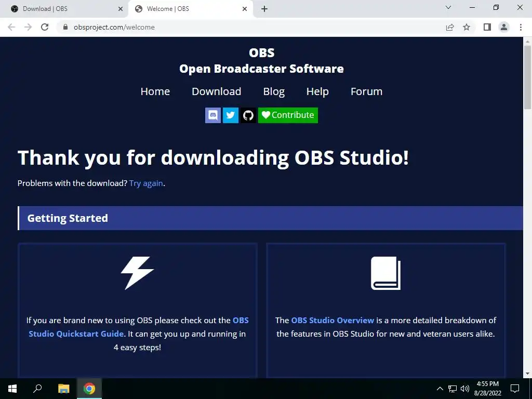Open the OBS Studio Overview link
The width and height of the screenshot is (532, 399).
coord(332,320)
